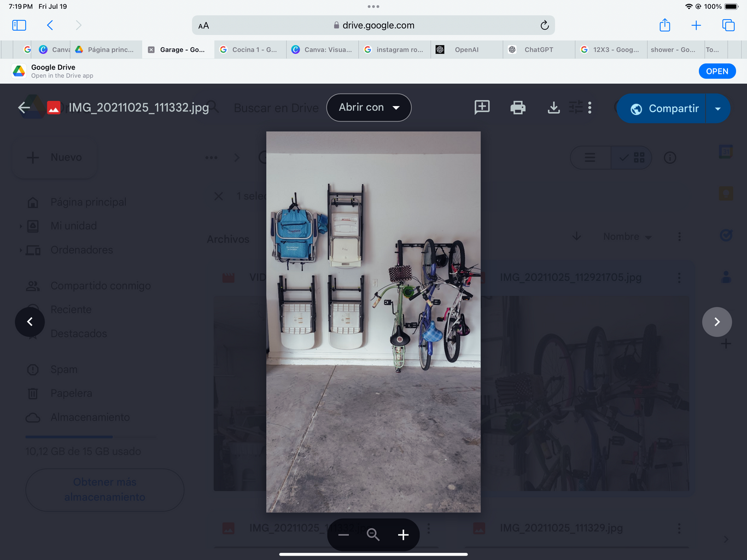
Task: Zoom out with the minus icon
Action: 343,535
